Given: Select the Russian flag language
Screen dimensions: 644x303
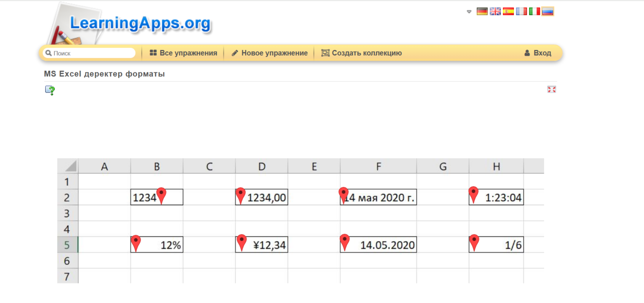Looking at the screenshot, I should 548,12.
